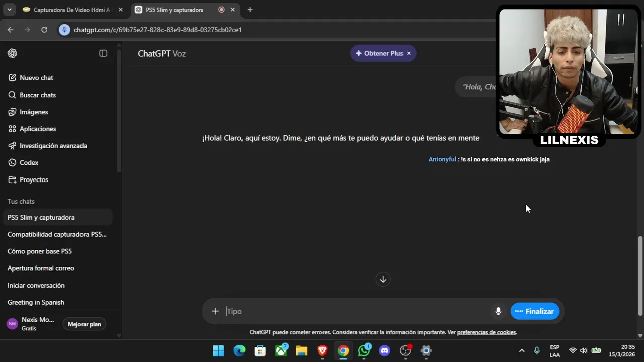Image resolution: width=644 pixels, height=362 pixels.
Task: Go forward in the browser
Action: (x=27, y=30)
